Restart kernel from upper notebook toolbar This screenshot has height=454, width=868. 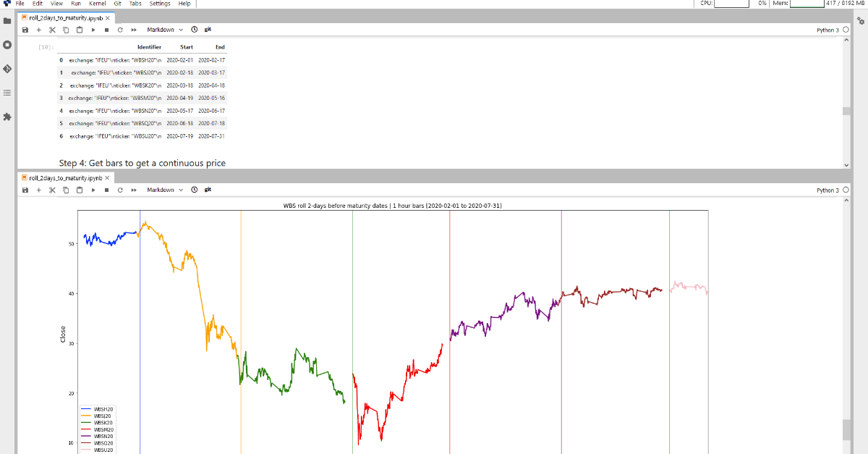point(120,30)
